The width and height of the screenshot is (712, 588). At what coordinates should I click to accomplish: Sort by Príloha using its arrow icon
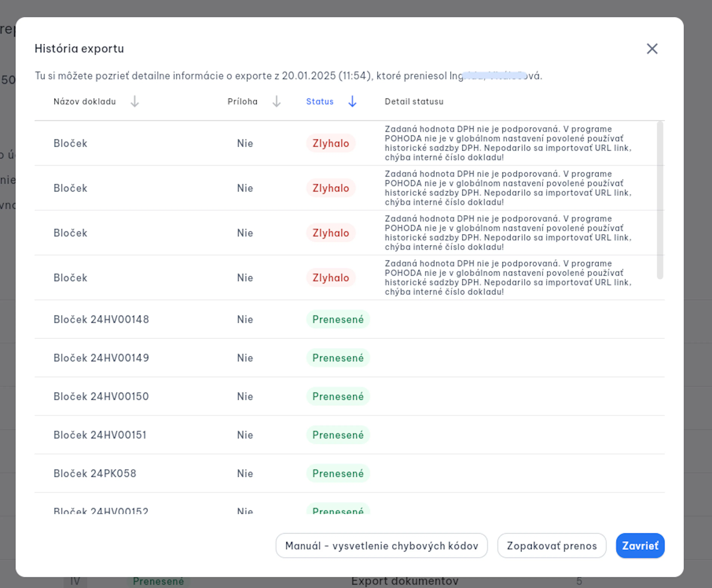click(277, 101)
